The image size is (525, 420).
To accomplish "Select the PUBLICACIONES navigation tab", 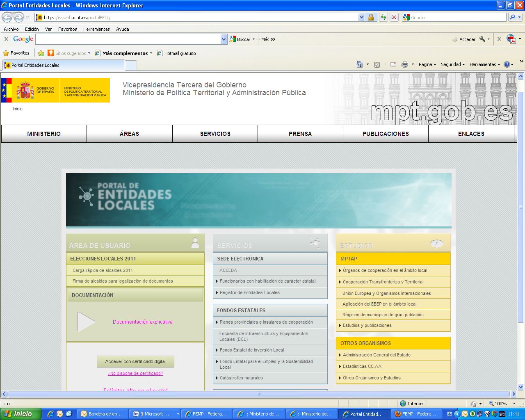I will [x=386, y=134].
